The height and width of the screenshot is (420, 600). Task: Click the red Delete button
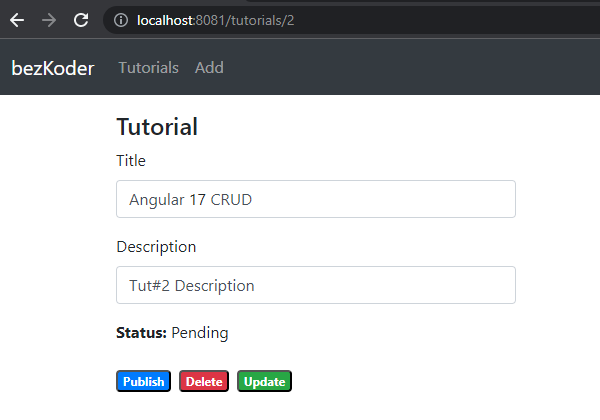click(204, 381)
